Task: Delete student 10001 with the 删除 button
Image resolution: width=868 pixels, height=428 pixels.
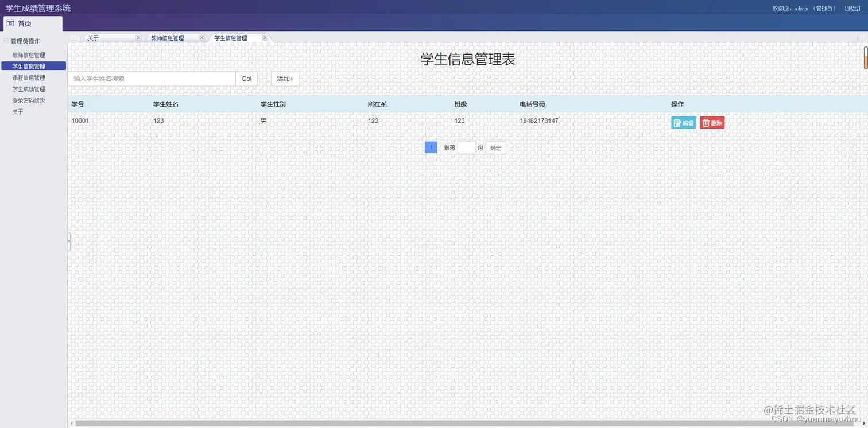Action: pyautogui.click(x=712, y=123)
